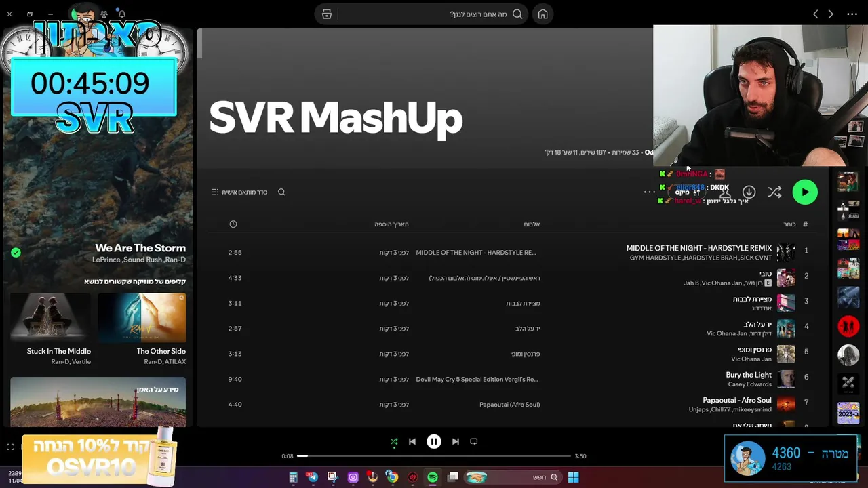Toggle repeat in the player bar
Screen dimensions: 868x488
tap(474, 441)
